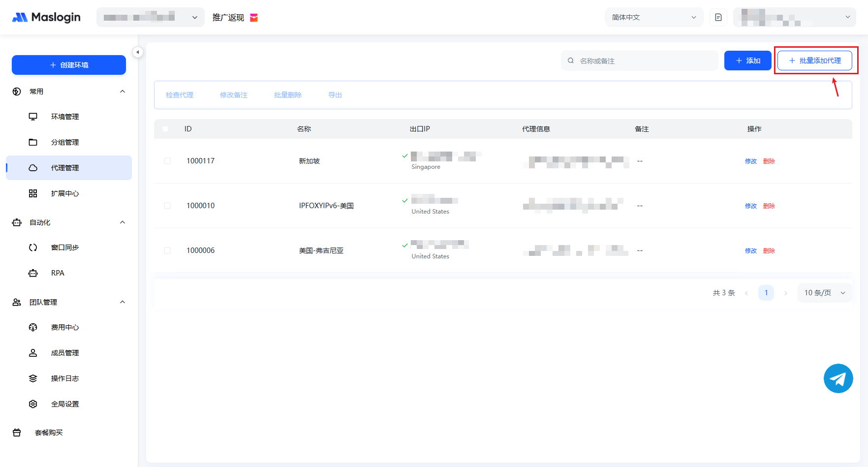
Task: Open the 10 条/页 page size dropdown
Action: coord(824,293)
